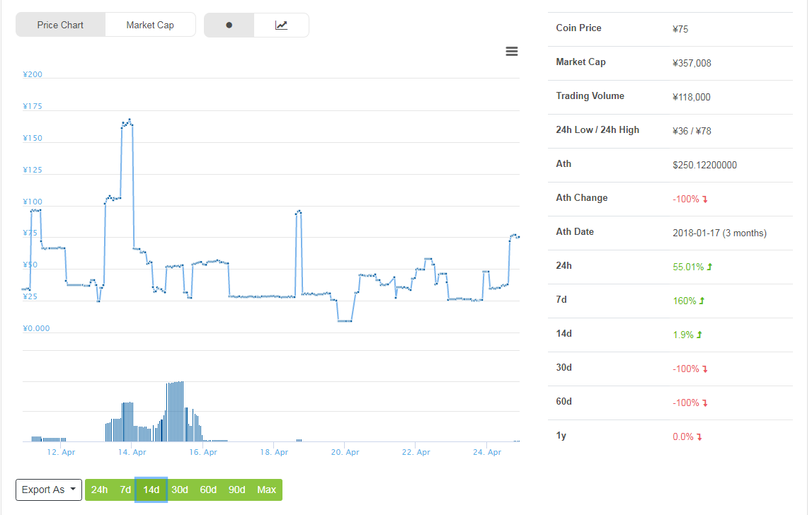812x515 pixels.
Task: Switch to the line chart view
Action: pos(281,25)
